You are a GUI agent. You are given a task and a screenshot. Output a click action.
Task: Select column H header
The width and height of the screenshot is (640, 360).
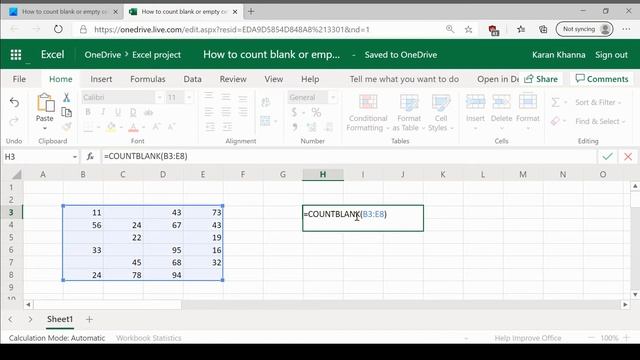(x=323, y=175)
